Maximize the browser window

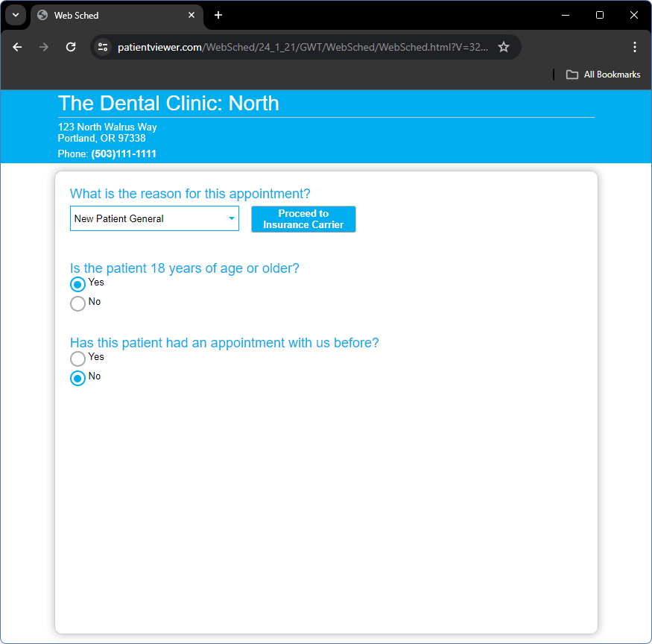600,15
